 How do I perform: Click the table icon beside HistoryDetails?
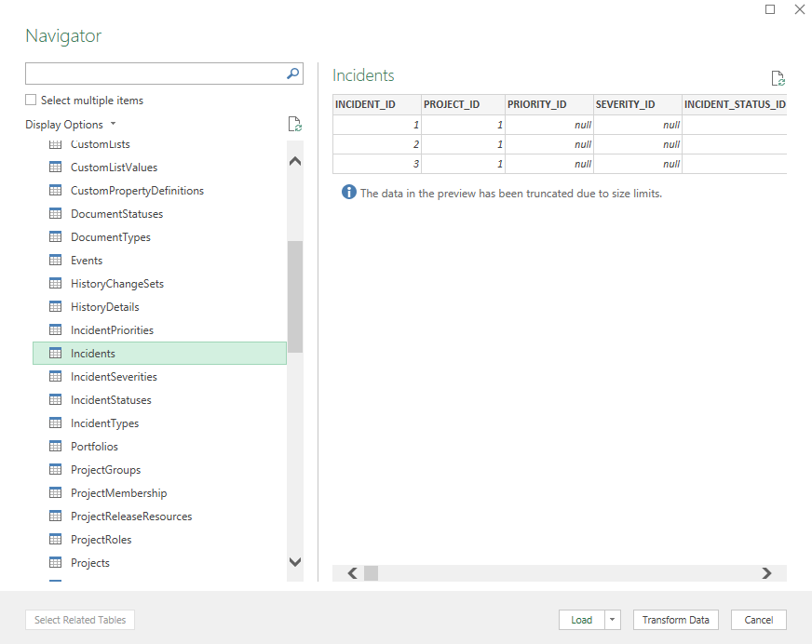coord(55,307)
